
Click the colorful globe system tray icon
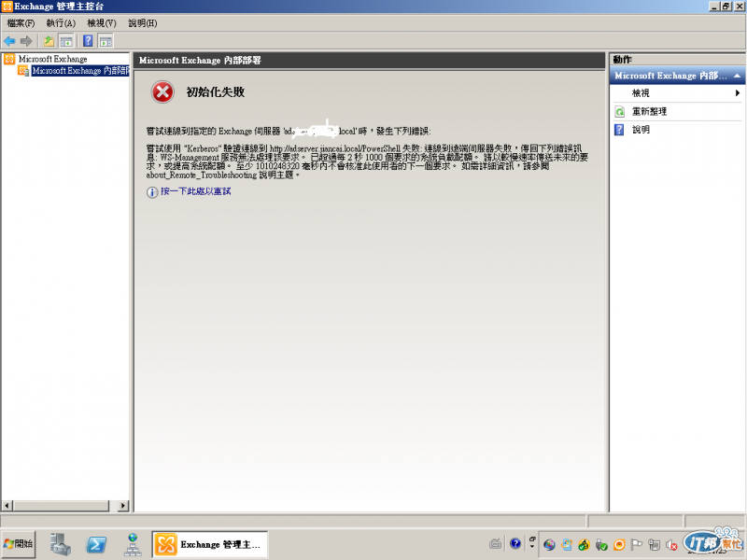(549, 545)
